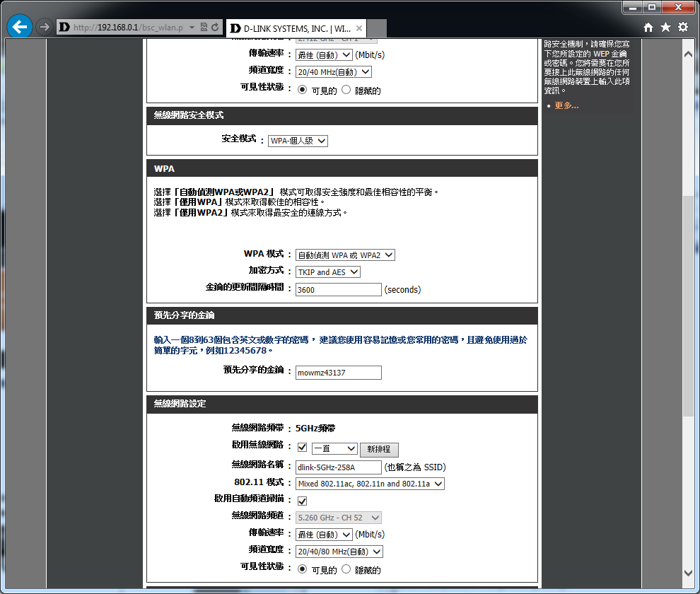Switch to the D-LINK SYSTEMS tab

290,29
